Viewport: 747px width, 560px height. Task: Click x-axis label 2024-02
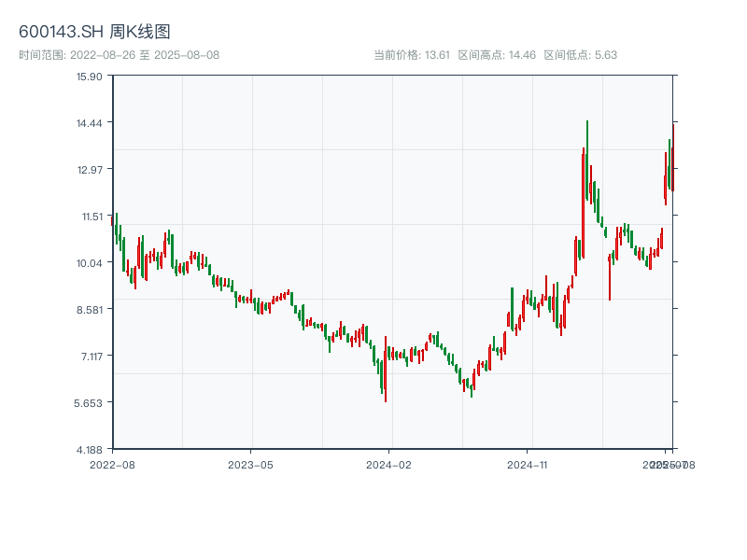coord(388,465)
